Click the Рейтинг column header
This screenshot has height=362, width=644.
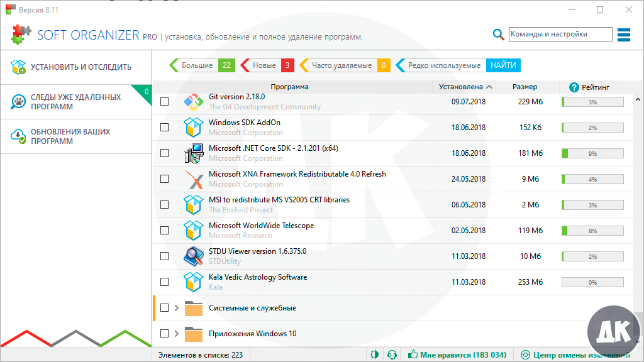click(x=591, y=87)
